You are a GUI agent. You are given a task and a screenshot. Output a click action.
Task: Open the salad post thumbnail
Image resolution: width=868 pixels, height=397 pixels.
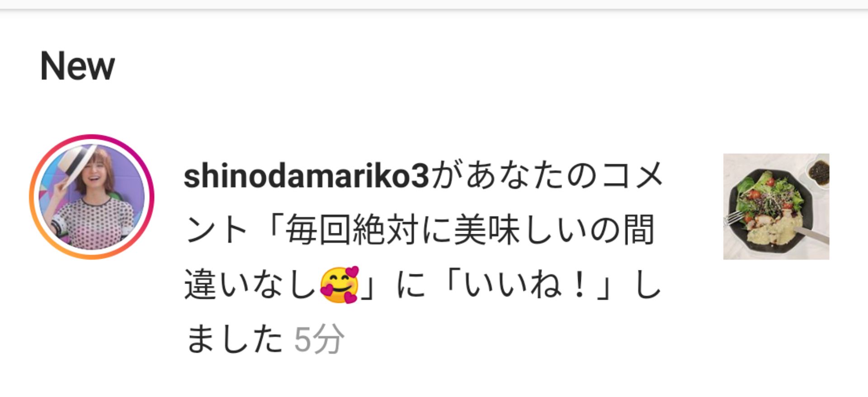(x=776, y=207)
